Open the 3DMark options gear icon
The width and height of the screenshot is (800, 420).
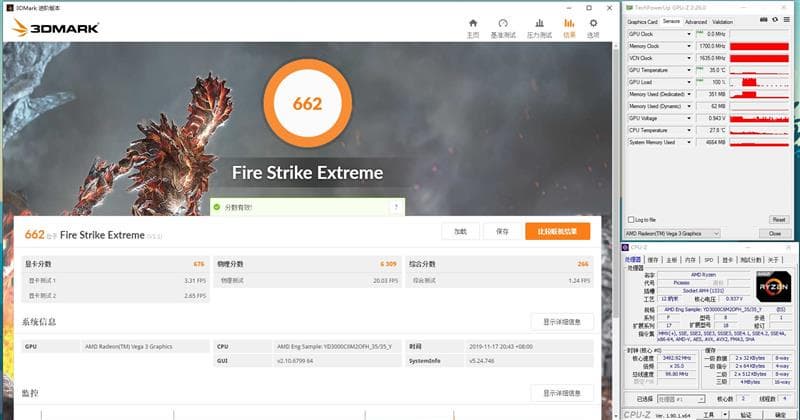click(x=593, y=23)
